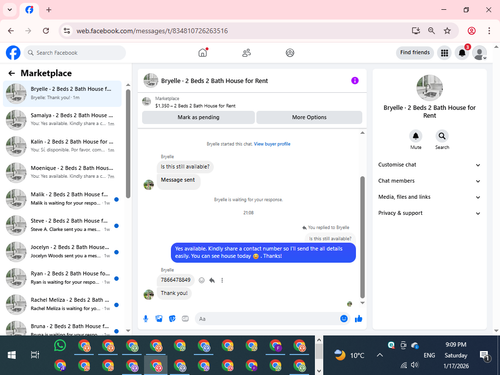Open the Notifications bell icon

coord(462,53)
